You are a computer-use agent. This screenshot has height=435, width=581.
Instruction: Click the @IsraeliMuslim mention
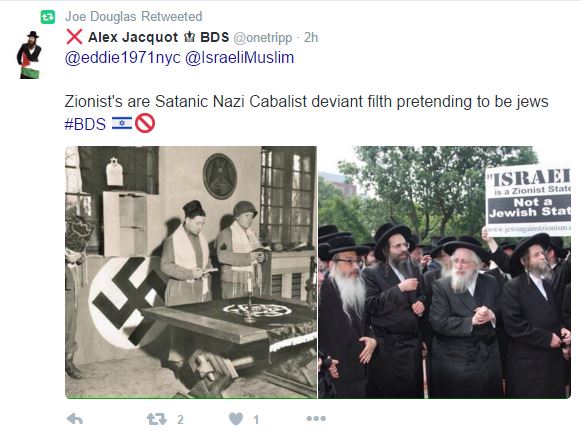point(239,58)
